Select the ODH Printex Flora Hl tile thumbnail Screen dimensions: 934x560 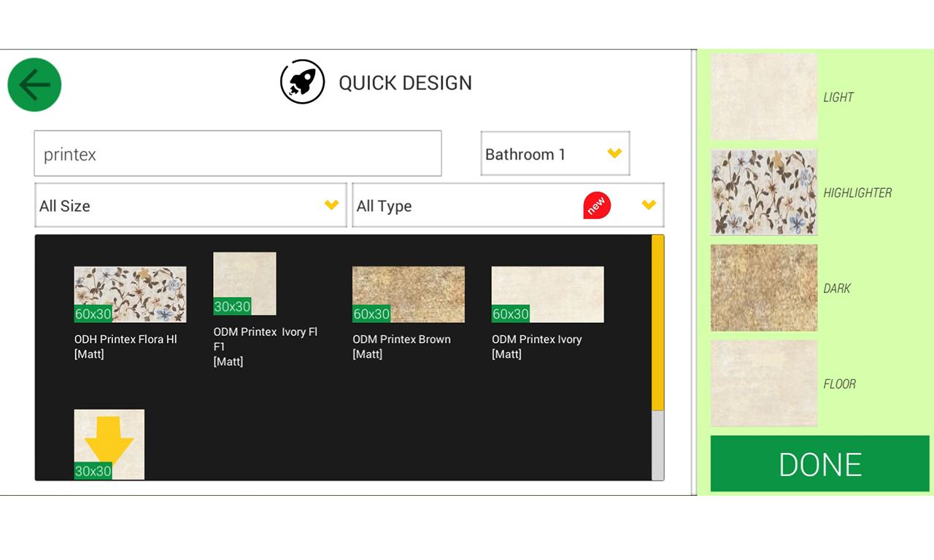[x=130, y=295]
